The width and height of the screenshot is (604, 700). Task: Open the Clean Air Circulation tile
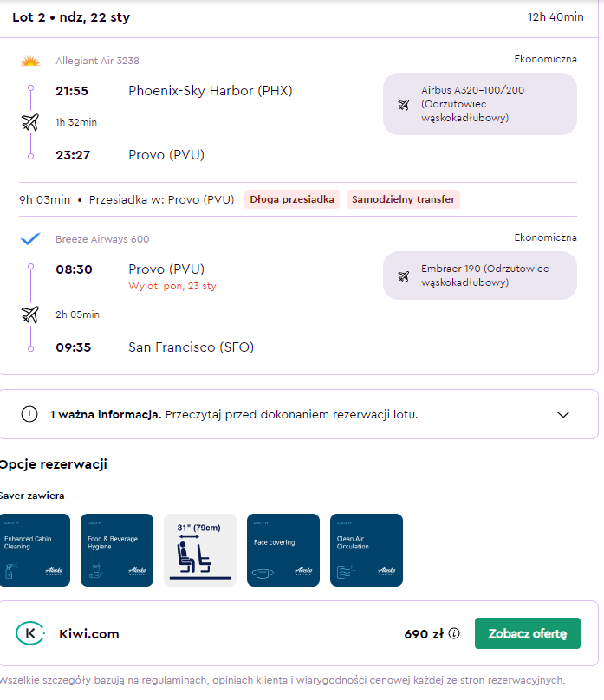pos(367,550)
